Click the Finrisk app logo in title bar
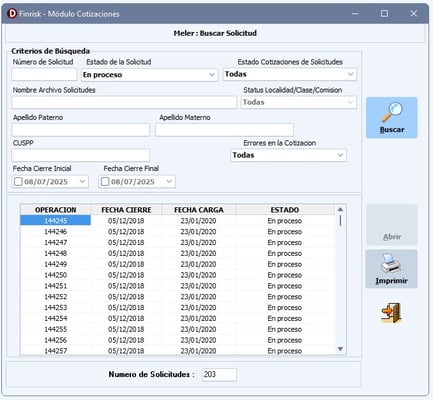The width and height of the screenshot is (433, 400). pyautogui.click(x=12, y=14)
